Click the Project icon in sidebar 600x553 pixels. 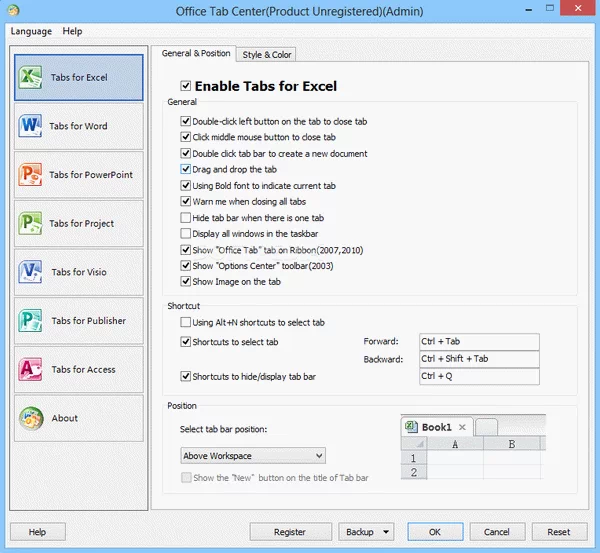point(31,223)
